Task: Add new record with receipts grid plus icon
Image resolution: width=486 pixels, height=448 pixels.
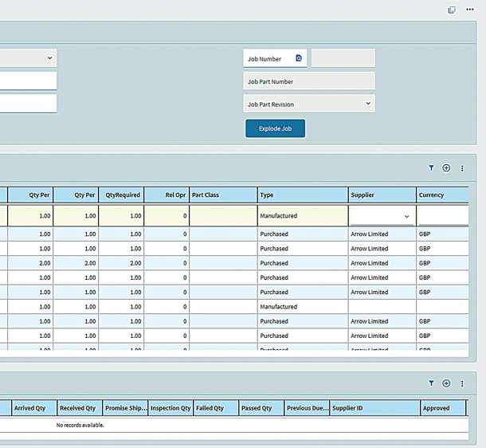Action: 446,383
